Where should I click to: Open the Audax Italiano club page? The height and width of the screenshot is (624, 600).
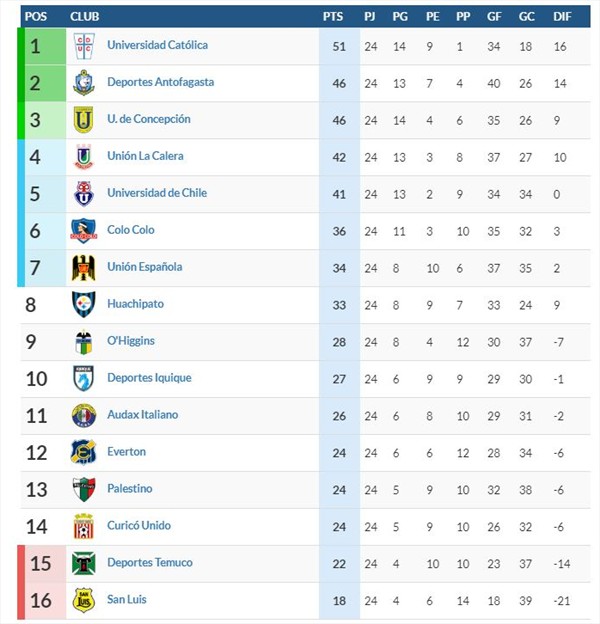tap(143, 415)
